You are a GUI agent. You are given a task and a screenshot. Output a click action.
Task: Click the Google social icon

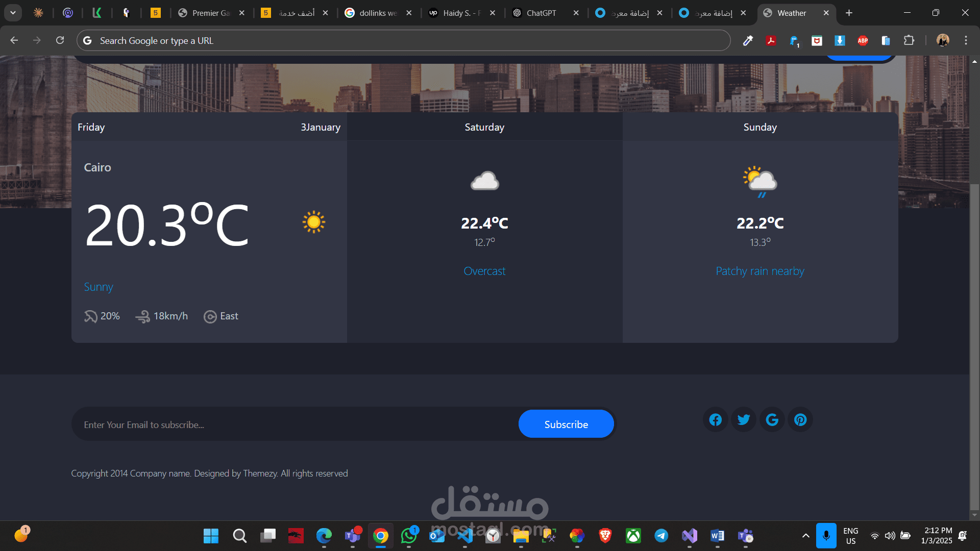click(x=772, y=420)
